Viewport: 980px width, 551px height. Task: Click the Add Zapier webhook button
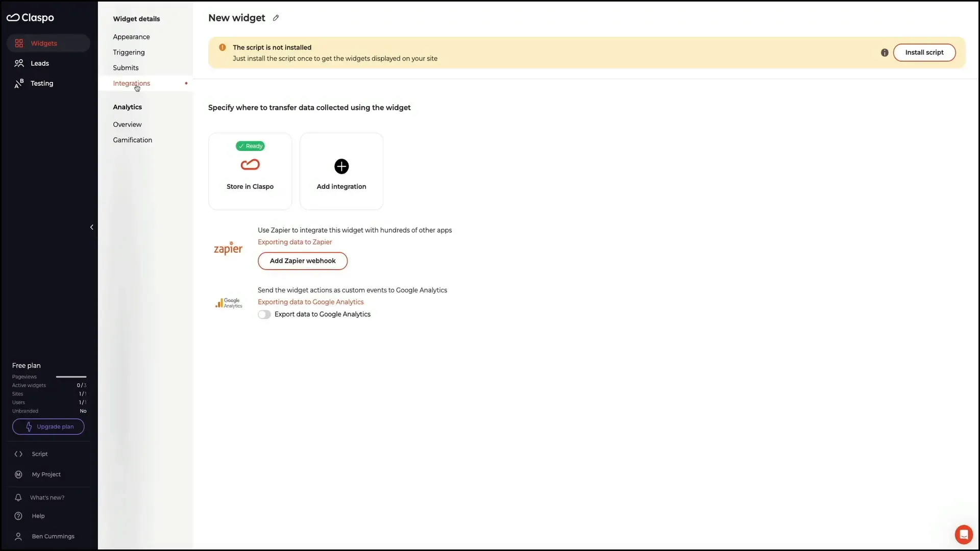coord(303,261)
